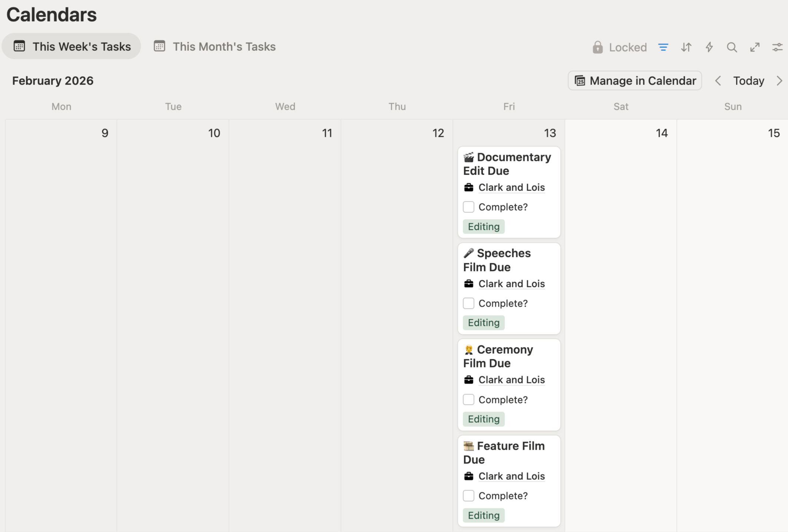Tick Complete? on Ceremony Film Due

pyautogui.click(x=469, y=400)
